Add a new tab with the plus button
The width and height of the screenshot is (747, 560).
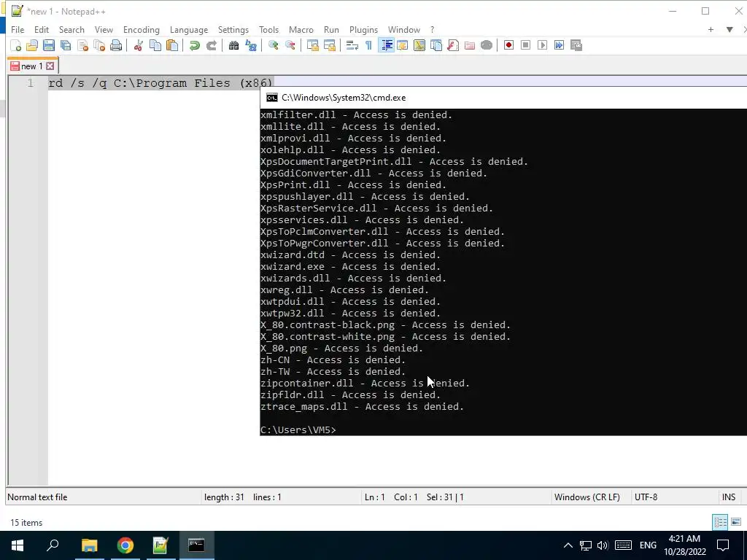[x=711, y=29]
